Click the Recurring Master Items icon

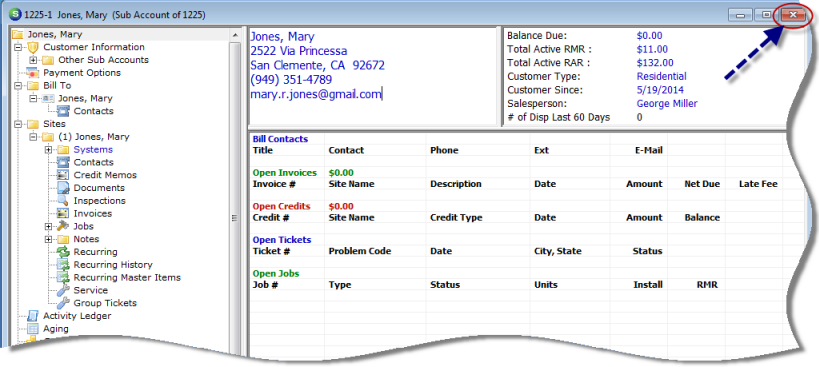[63, 278]
